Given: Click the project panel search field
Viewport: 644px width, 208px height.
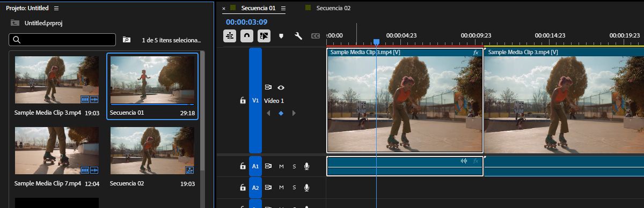Looking at the screenshot, I should click(x=62, y=40).
